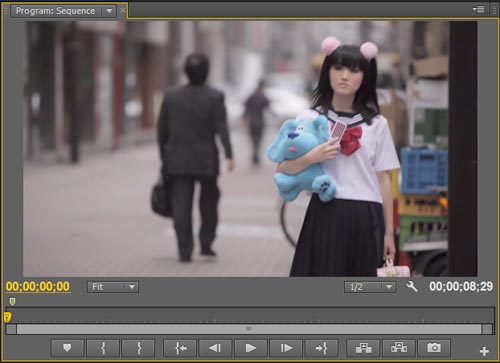
Task: Step forward one frame
Action: pos(286,348)
